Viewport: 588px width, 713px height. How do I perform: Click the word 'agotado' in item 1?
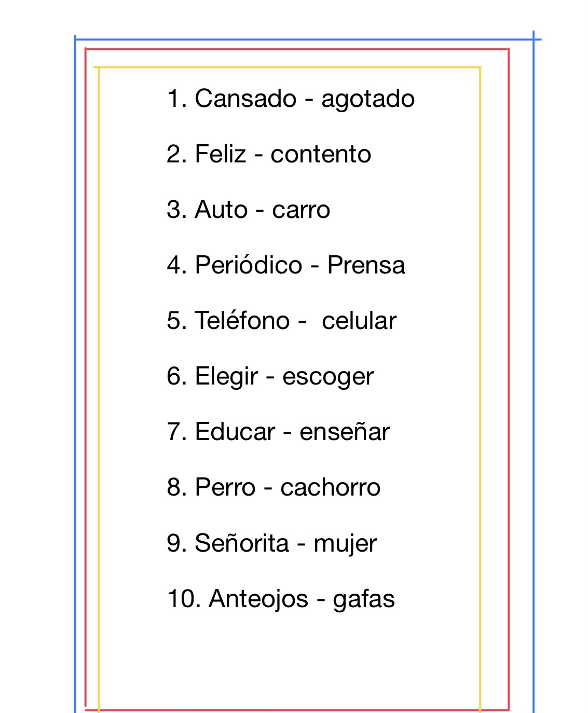click(368, 100)
